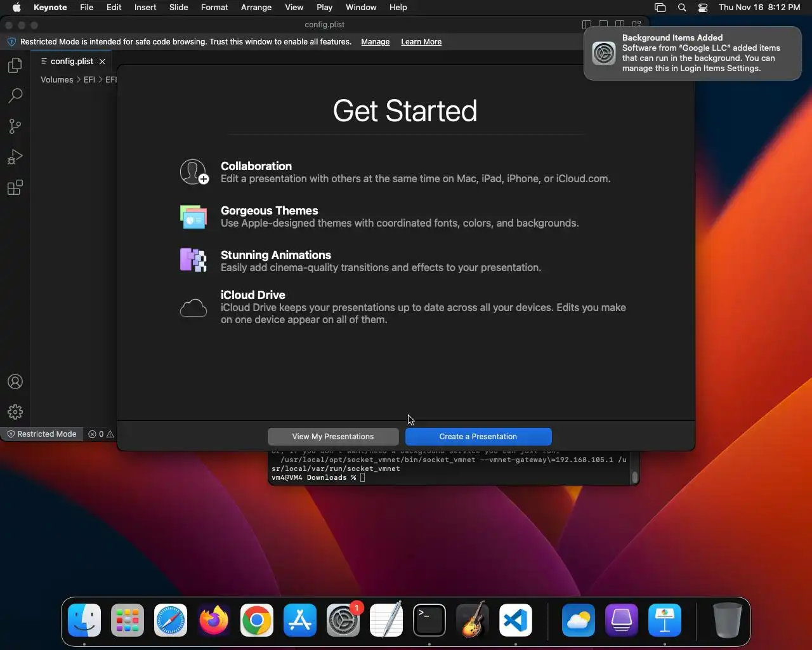
Task: Open the Window menu
Action: [361, 8]
